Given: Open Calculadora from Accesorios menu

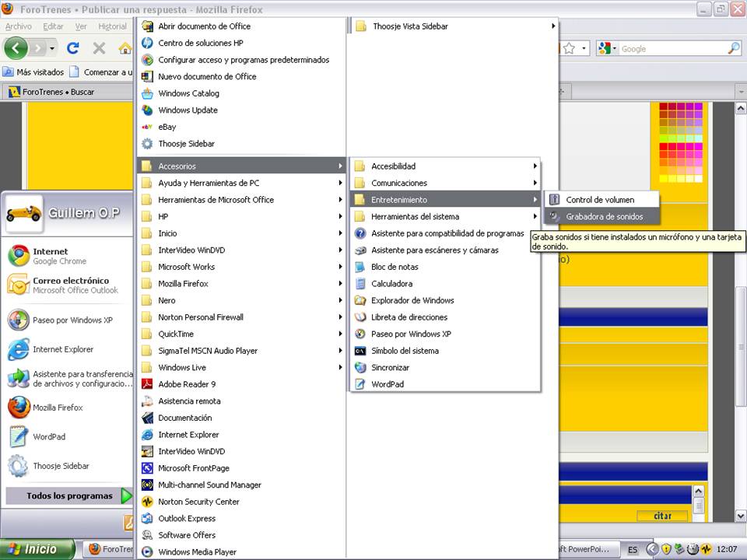Looking at the screenshot, I should (x=445, y=284).
